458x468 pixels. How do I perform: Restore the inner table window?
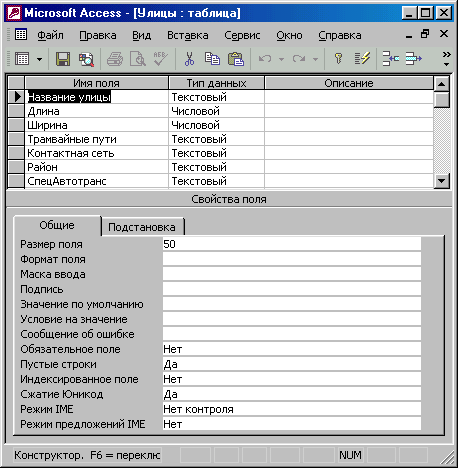(x=425, y=34)
